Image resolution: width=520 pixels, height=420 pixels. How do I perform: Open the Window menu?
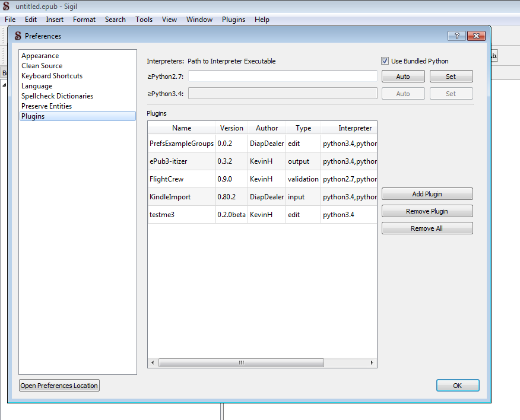tap(199, 20)
